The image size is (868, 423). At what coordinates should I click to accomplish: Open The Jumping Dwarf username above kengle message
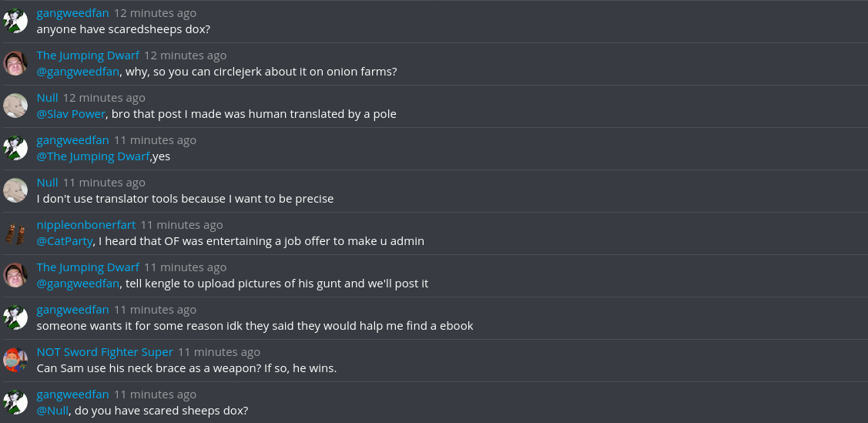pyautogui.click(x=88, y=267)
